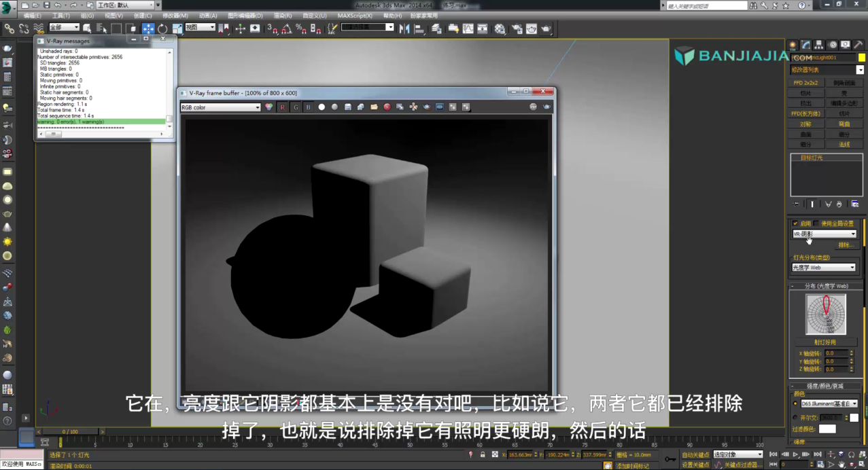Viewport: 868px width, 470px height.
Task: Click the white 过滤颜色 filter color swatch
Action: click(x=827, y=429)
